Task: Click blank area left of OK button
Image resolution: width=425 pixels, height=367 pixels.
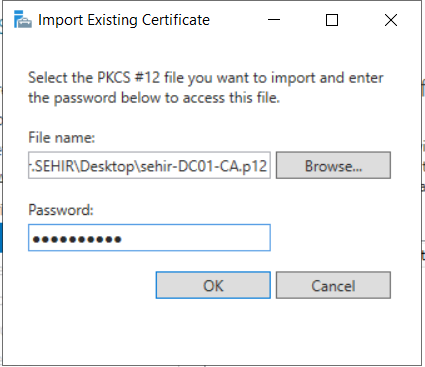Action: [90, 285]
